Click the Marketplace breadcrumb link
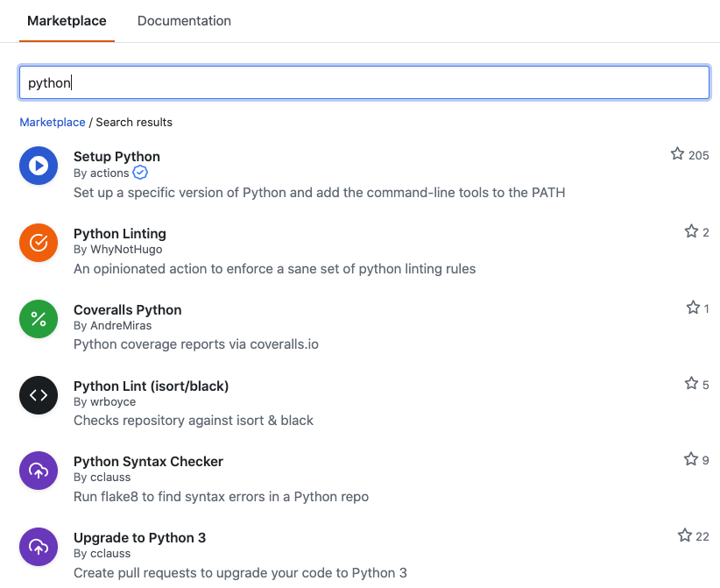 53,122
